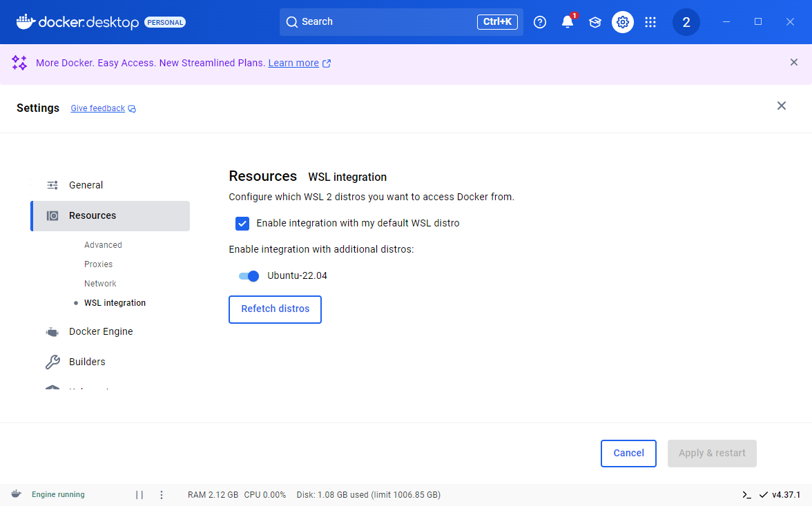Open notifications bell icon
The width and height of the screenshot is (812, 506).
568,22
